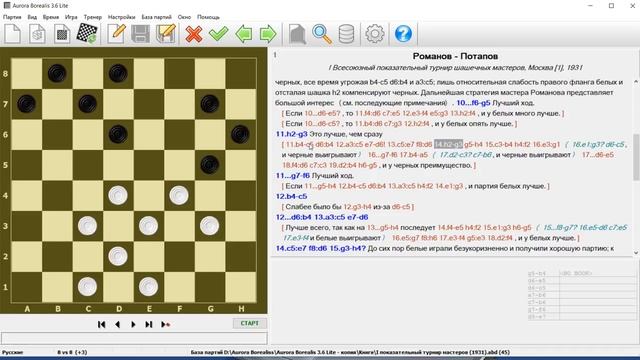
Task: Step forward one move below the board
Action: [x=133, y=324]
